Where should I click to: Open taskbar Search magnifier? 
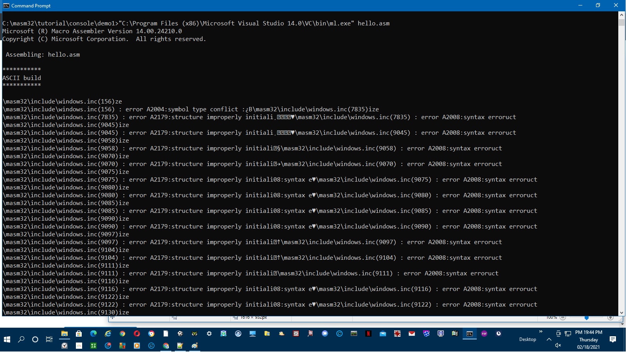point(21,339)
